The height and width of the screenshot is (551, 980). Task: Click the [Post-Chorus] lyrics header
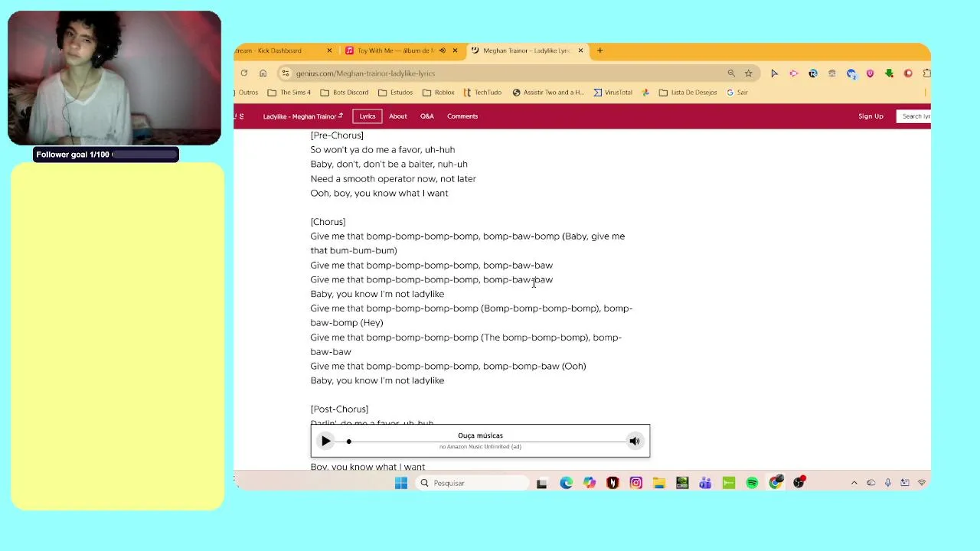click(x=339, y=409)
